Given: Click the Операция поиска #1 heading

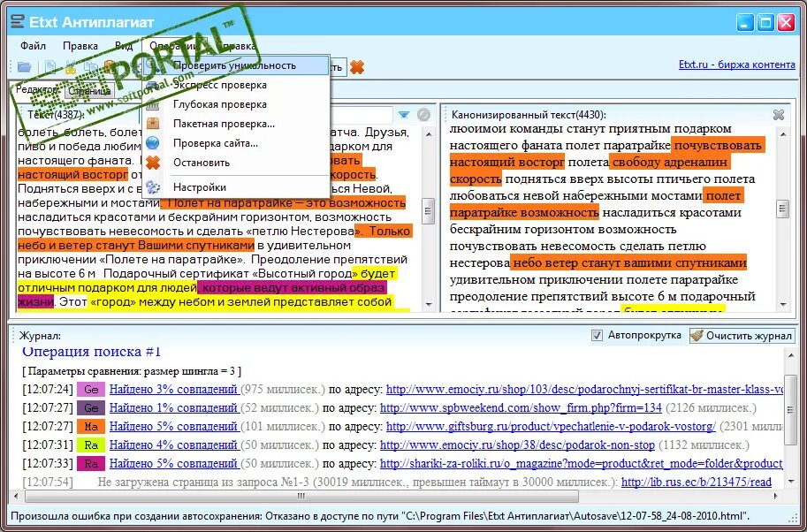Looking at the screenshot, I should (x=92, y=352).
